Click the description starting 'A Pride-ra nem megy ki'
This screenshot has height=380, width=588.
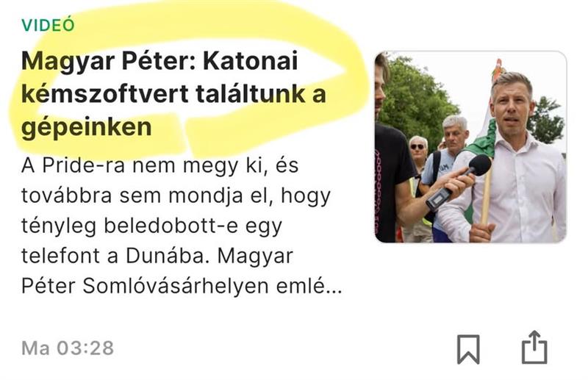pyautogui.click(x=182, y=226)
